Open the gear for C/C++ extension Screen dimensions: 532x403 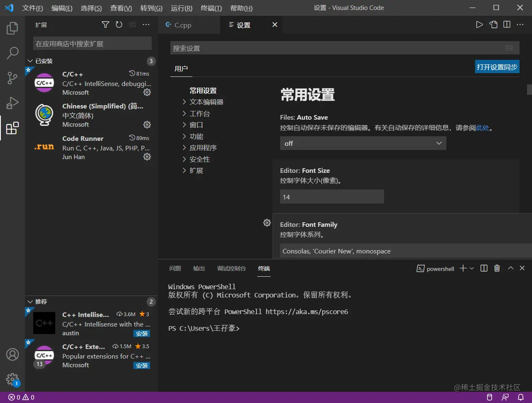pyautogui.click(x=147, y=92)
